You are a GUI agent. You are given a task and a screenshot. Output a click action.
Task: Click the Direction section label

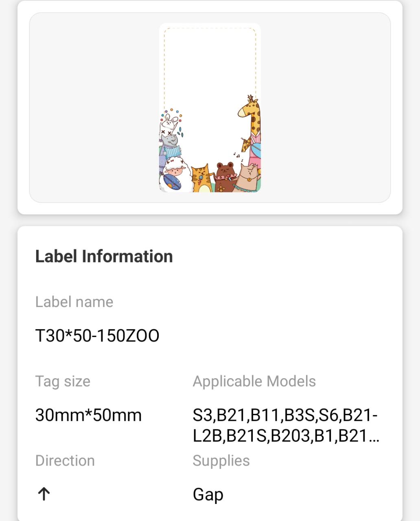coord(65,460)
